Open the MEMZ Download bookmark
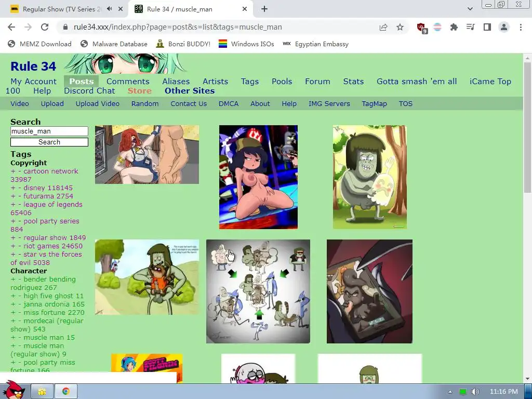Image resolution: width=532 pixels, height=399 pixels. coord(39,44)
